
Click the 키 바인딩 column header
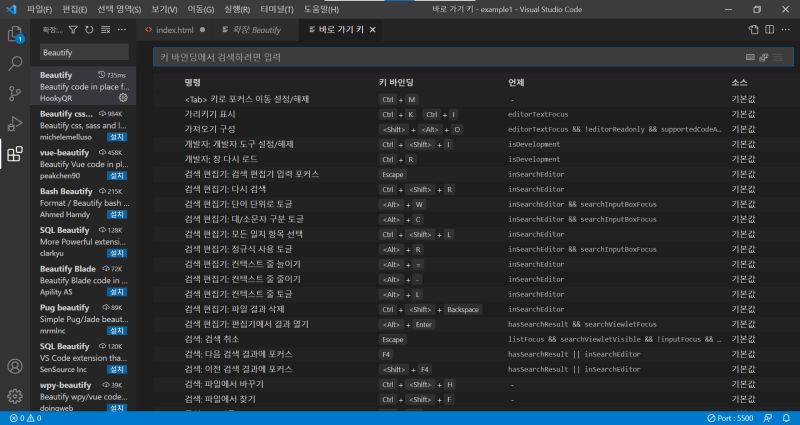396,83
